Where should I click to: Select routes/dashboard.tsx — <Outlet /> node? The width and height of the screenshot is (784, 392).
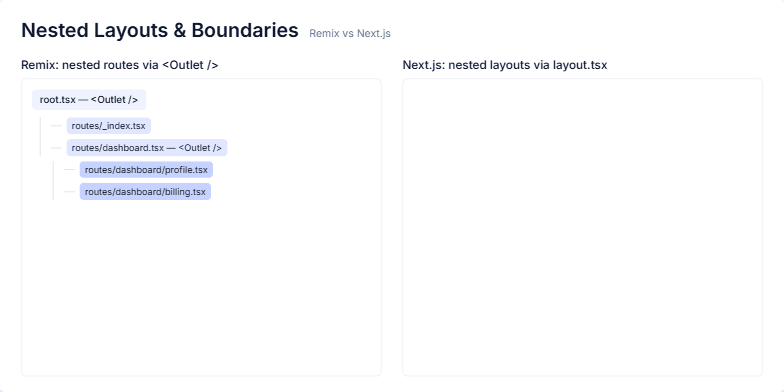(x=146, y=148)
